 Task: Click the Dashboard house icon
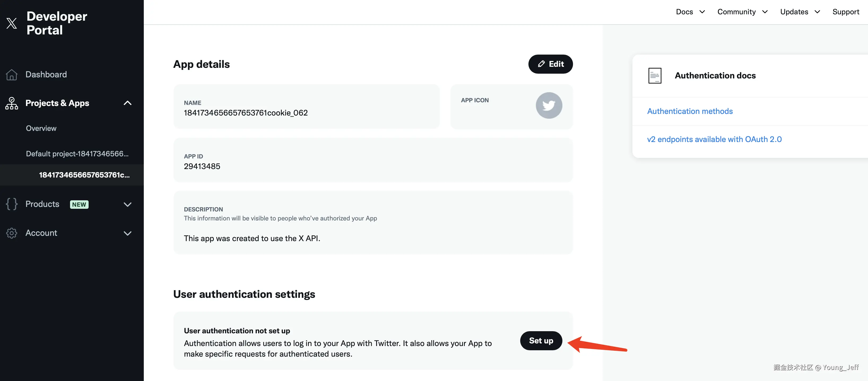tap(11, 74)
